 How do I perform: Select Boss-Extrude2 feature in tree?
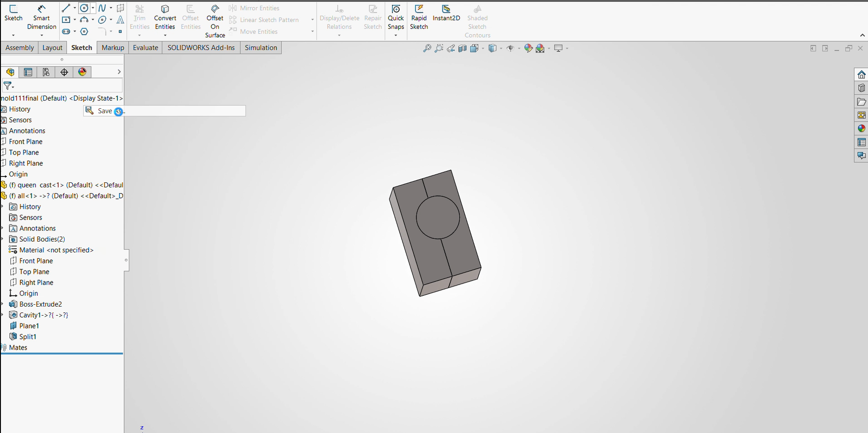41,304
